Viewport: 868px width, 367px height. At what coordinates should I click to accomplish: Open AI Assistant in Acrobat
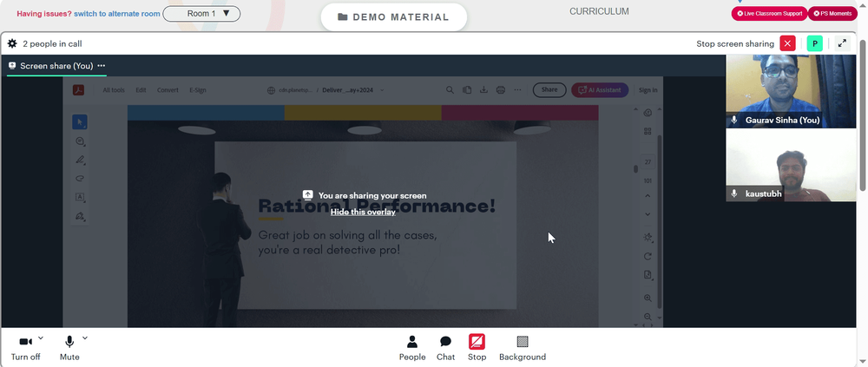pyautogui.click(x=600, y=90)
